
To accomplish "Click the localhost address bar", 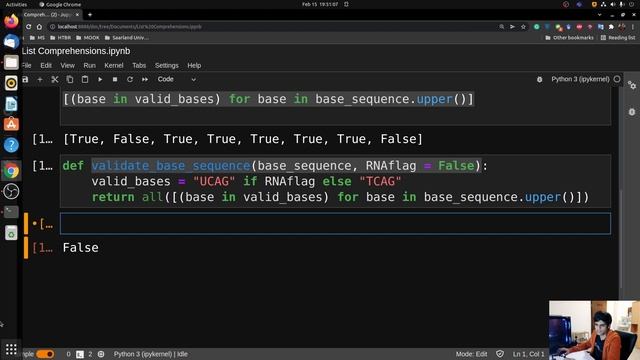I will [x=269, y=27].
